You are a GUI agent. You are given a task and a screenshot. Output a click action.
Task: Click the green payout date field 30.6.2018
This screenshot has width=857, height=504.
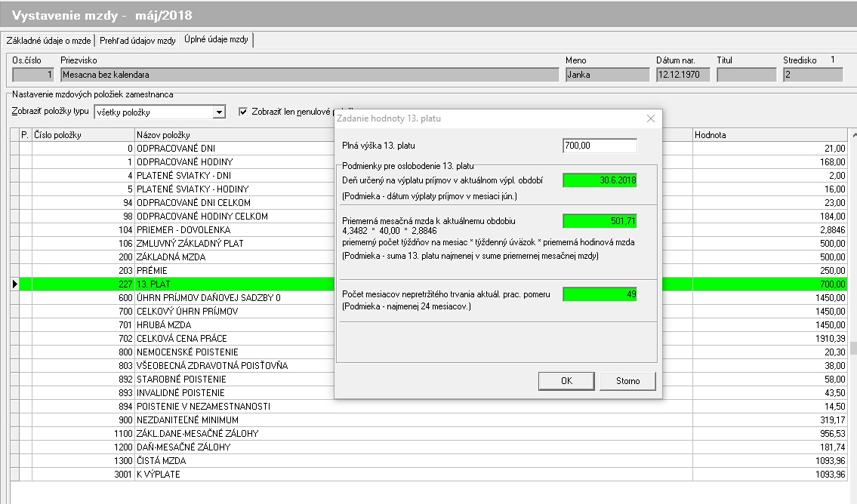(600, 180)
